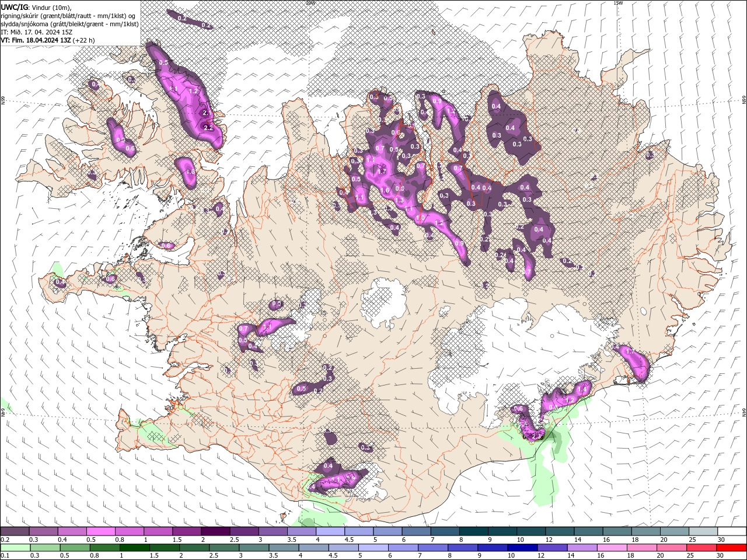This screenshot has width=747, height=560.
Task: Click the white 30+ swatch ending the upper legend
Action: click(731, 531)
